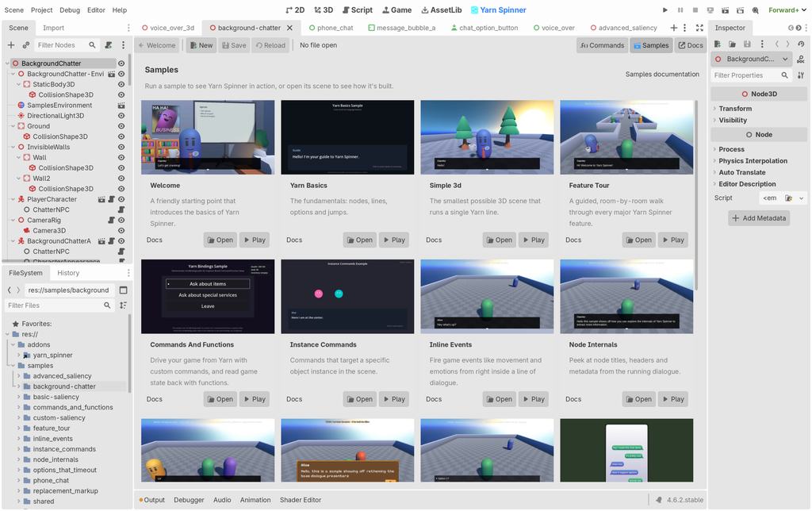Click the instantiate child scene link icon
Screen dimensions: 812x511
click(26, 45)
